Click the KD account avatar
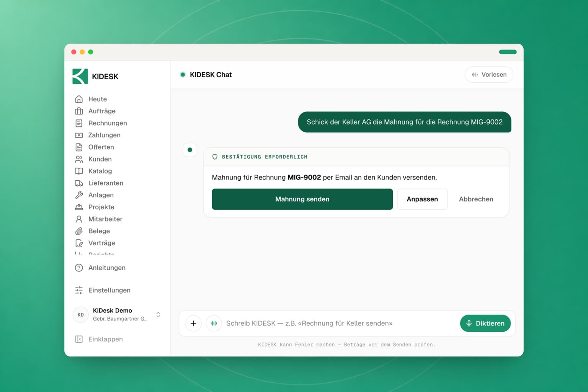This screenshot has width=588, height=392. point(81,315)
